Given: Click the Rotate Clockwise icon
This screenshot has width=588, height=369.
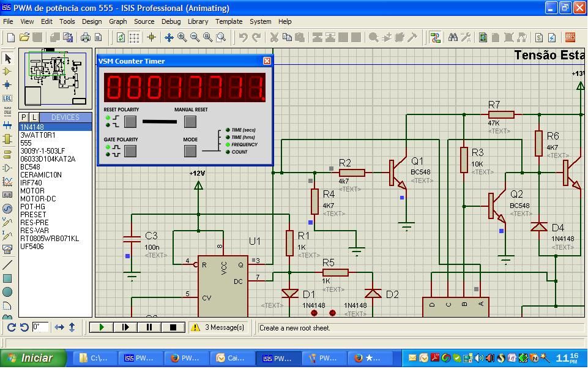Looking at the screenshot, I should pyautogui.click(x=11, y=327).
